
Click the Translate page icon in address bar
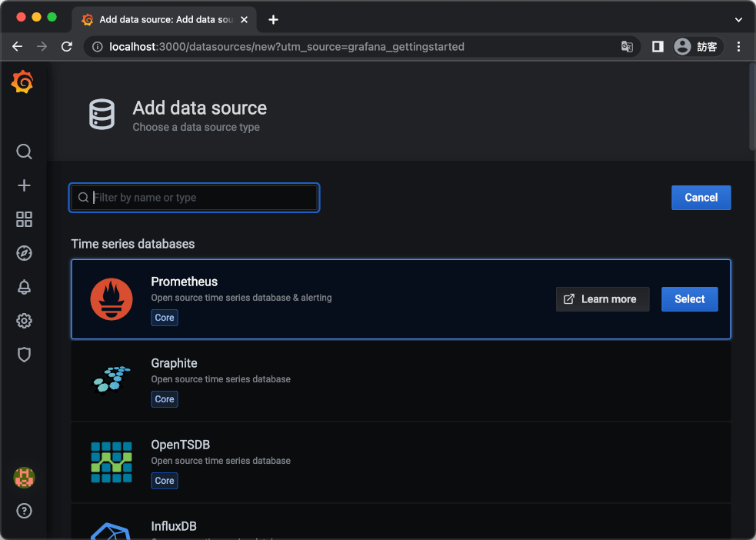coord(627,47)
